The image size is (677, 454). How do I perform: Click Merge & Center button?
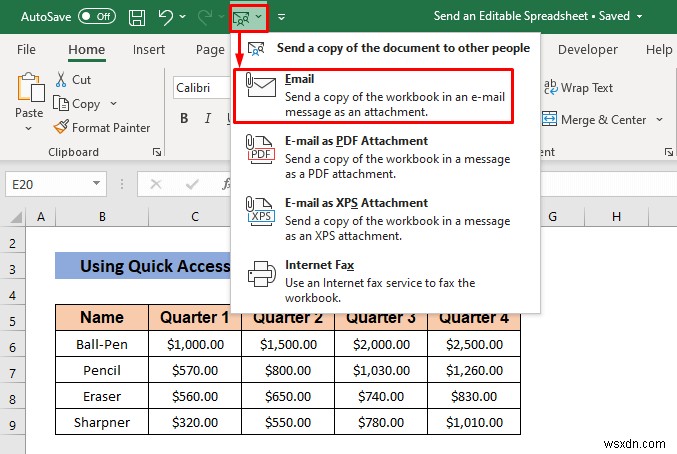point(594,119)
